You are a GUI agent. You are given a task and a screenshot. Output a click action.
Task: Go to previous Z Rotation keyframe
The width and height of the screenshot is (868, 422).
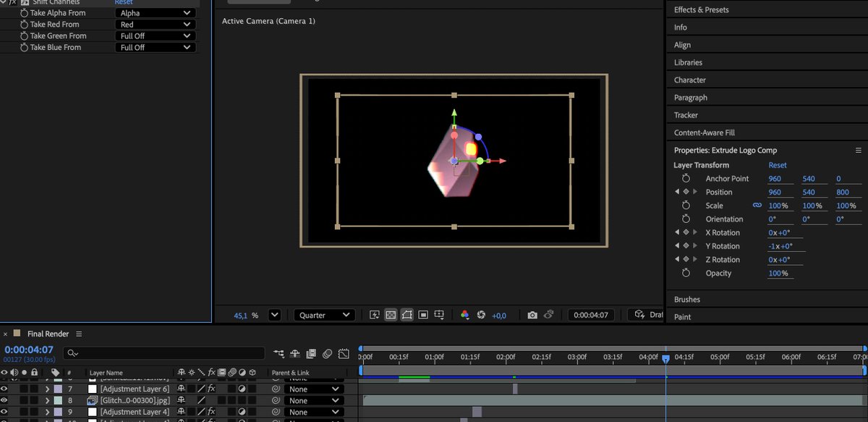coord(677,259)
